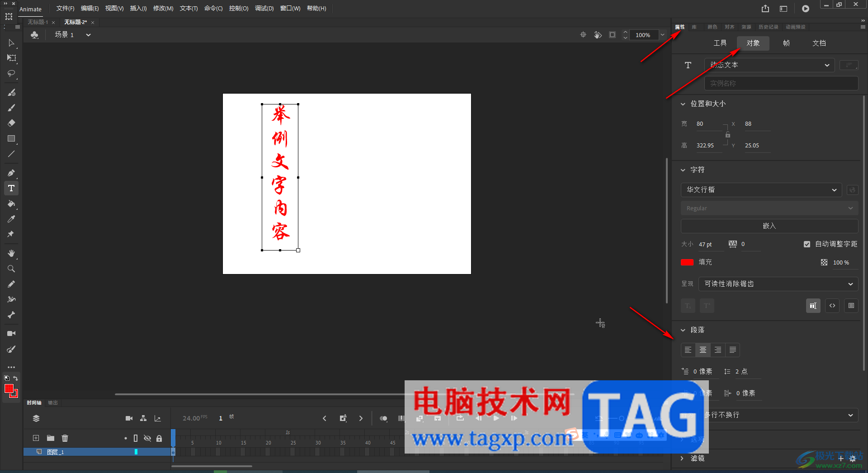868x473 pixels.
Task: Toggle show all layers as outlines
Action: (x=136, y=438)
